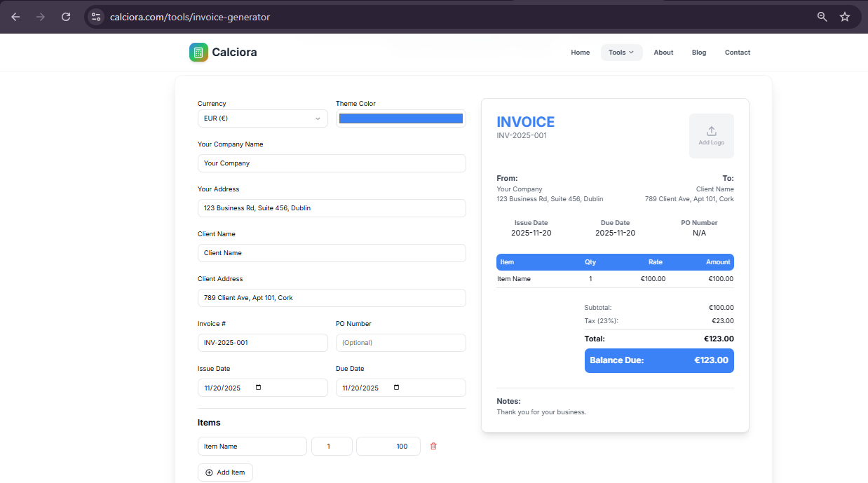
Task: Click the Calciora app logo icon
Action: coord(198,52)
